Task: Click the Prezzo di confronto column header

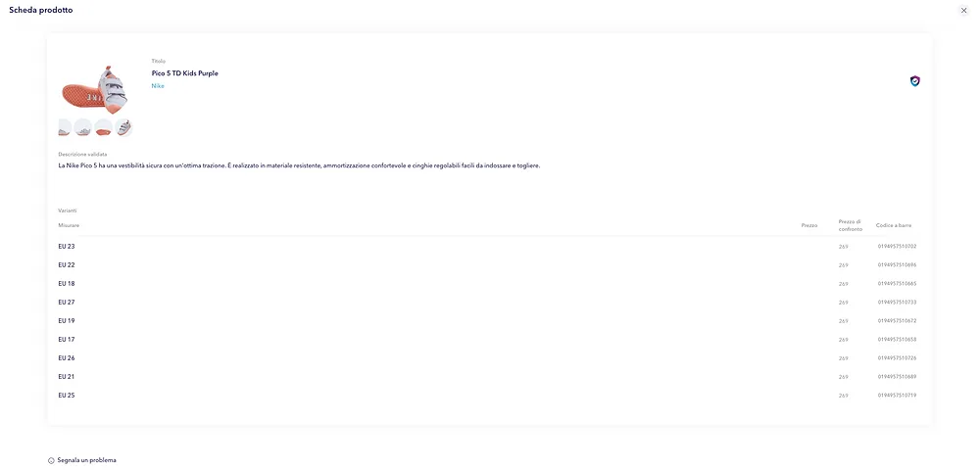Action: tap(851, 225)
